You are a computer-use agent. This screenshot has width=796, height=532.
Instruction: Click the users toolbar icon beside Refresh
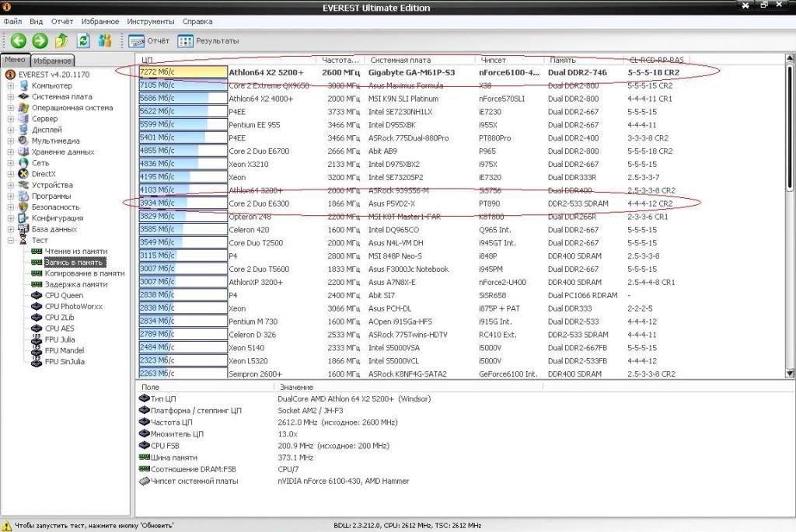pyautogui.click(x=105, y=40)
